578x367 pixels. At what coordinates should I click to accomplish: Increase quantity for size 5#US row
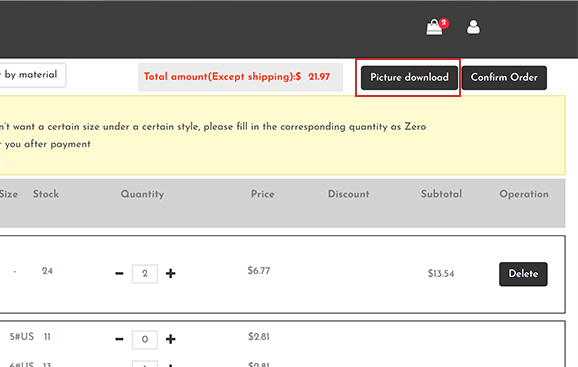(170, 339)
